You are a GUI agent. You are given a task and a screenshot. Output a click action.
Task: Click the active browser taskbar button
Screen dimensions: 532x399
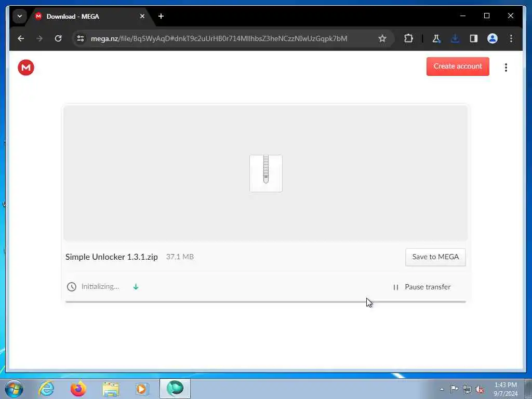click(175, 389)
